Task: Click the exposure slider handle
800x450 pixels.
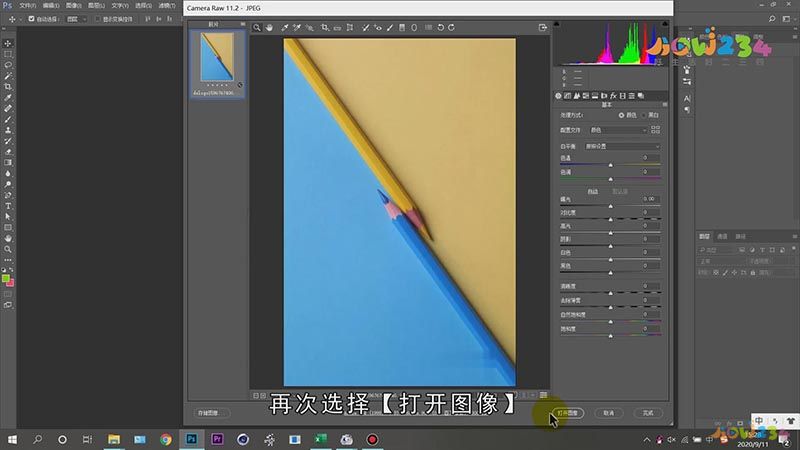Action: tap(611, 206)
